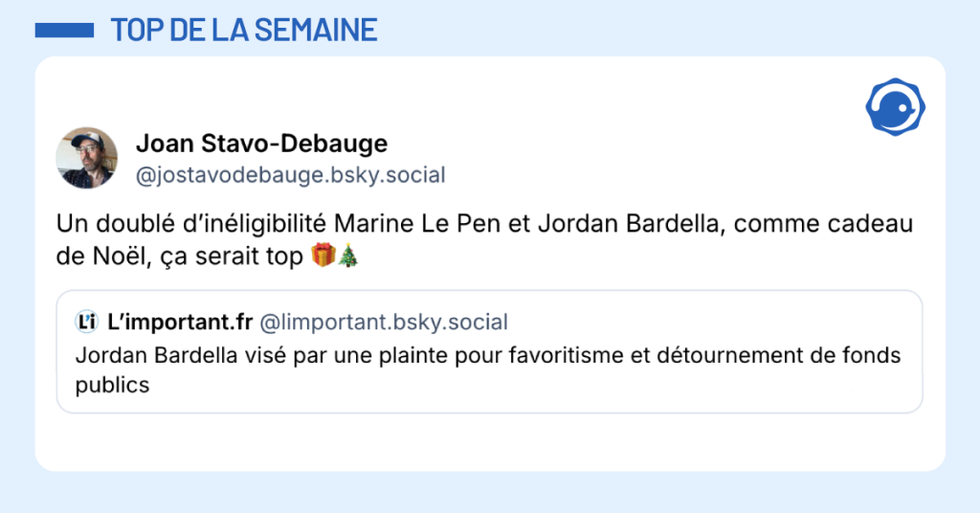Click the blue bar beside the heading
Screen dimensions: 980x513
pyautogui.click(x=64, y=31)
